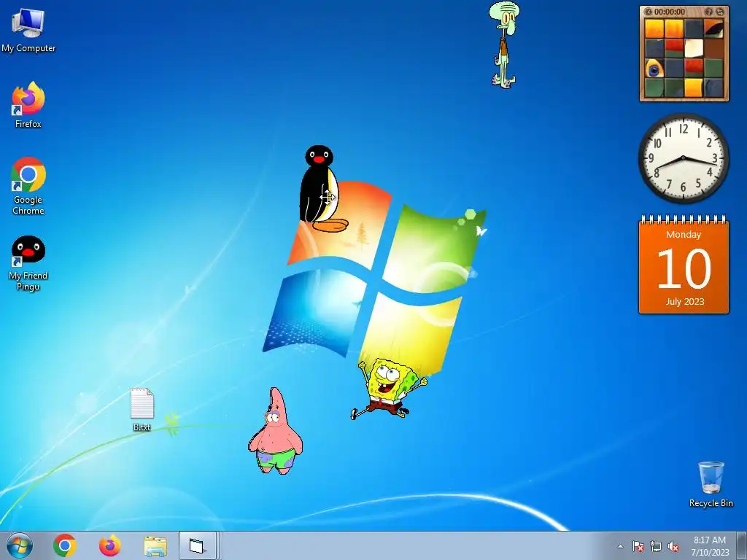Open the volume speaker tray icon
The height and width of the screenshot is (560, 747).
click(673, 547)
